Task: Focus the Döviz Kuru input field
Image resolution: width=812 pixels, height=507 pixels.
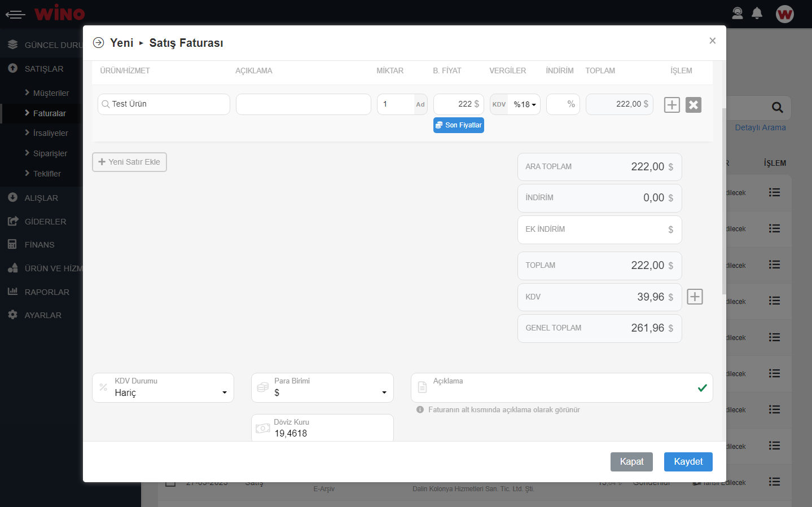Action: click(330, 433)
